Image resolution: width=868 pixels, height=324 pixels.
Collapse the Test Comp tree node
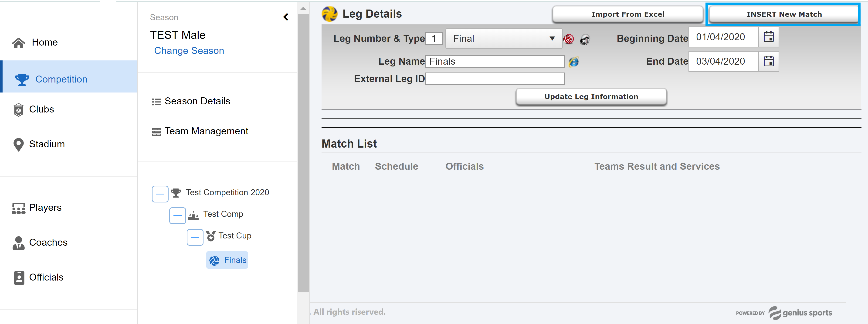coord(178,215)
